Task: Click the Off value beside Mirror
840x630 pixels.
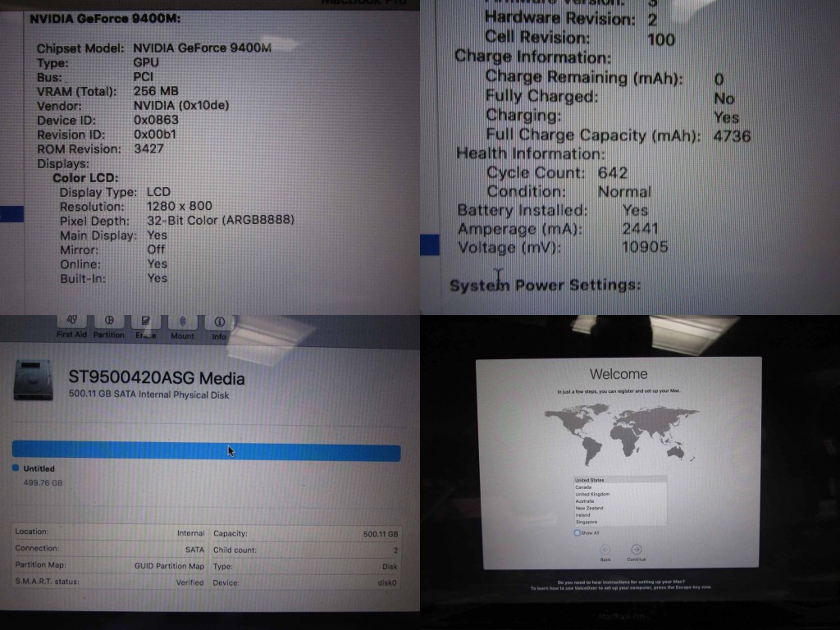Action: pyautogui.click(x=156, y=249)
